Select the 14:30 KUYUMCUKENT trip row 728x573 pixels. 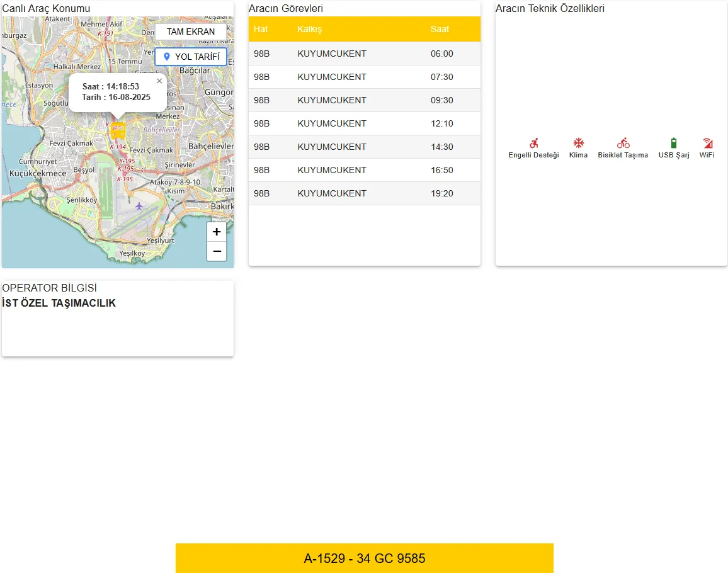click(364, 147)
